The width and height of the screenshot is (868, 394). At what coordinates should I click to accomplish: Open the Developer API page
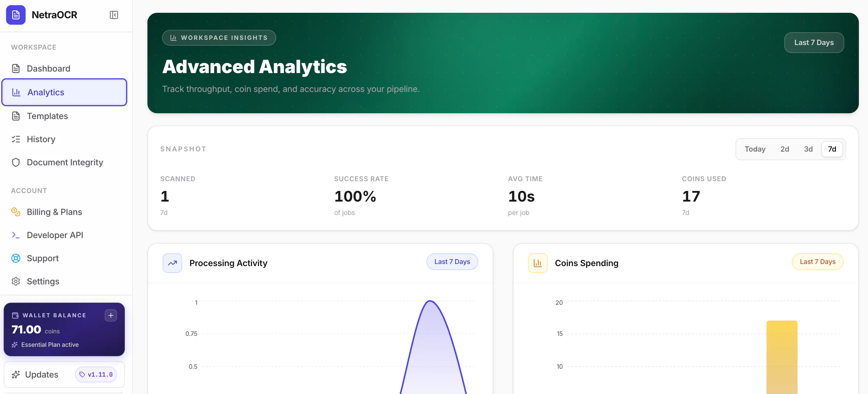coord(64,235)
